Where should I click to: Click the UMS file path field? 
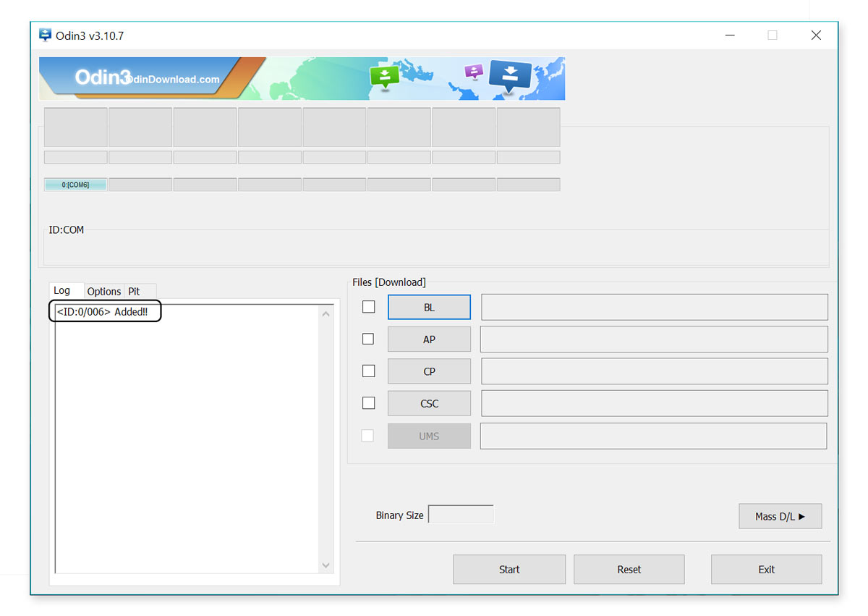(654, 436)
